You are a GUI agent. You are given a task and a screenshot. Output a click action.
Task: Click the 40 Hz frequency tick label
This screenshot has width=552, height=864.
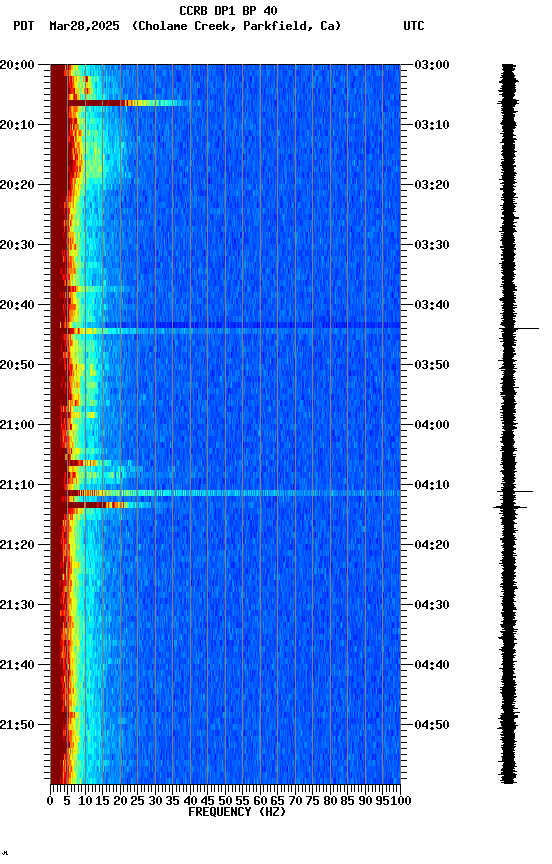190,801
